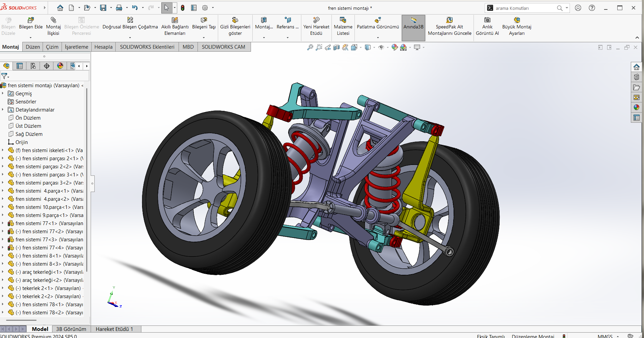Undo the last action
Image resolution: width=644 pixels, height=338 pixels.
(135, 8)
